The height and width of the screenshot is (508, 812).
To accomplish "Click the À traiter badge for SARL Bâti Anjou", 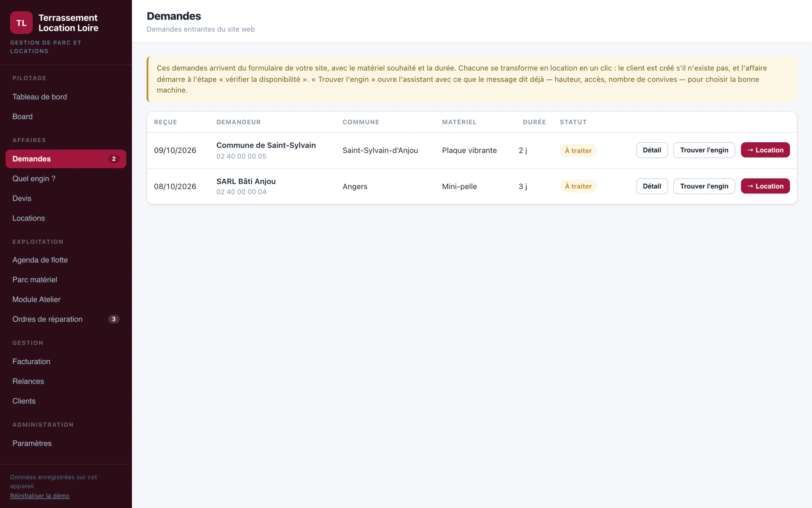I will (578, 186).
